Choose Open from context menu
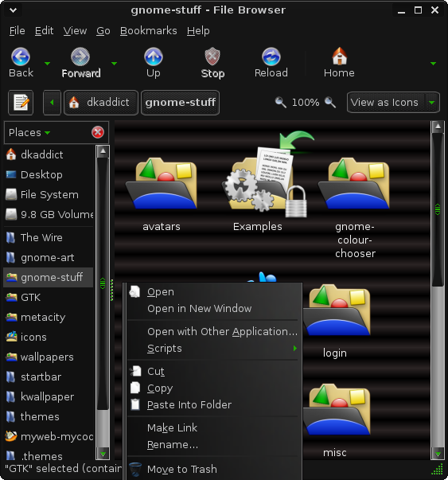448x480 pixels. pos(212,292)
